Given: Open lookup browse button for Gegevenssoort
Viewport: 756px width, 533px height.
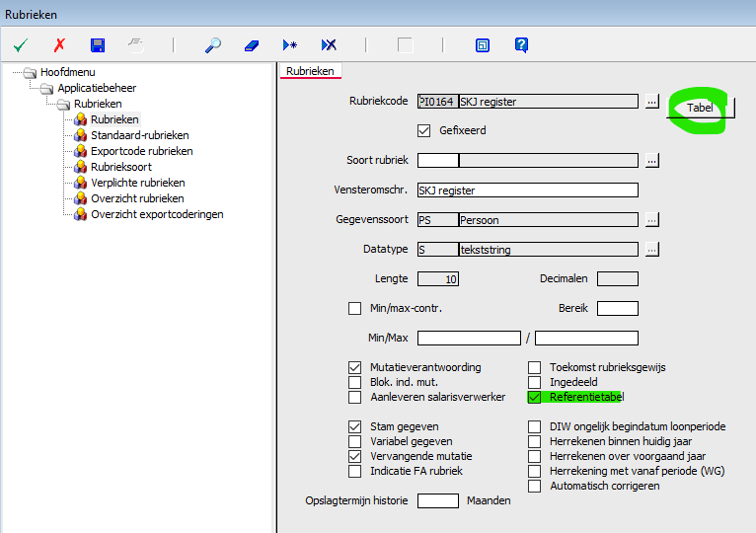Looking at the screenshot, I should click(651, 220).
